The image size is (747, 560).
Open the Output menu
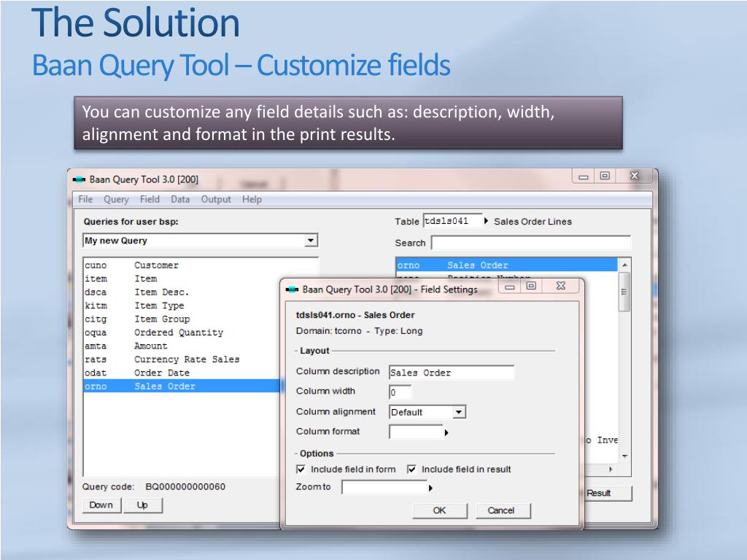[216, 199]
